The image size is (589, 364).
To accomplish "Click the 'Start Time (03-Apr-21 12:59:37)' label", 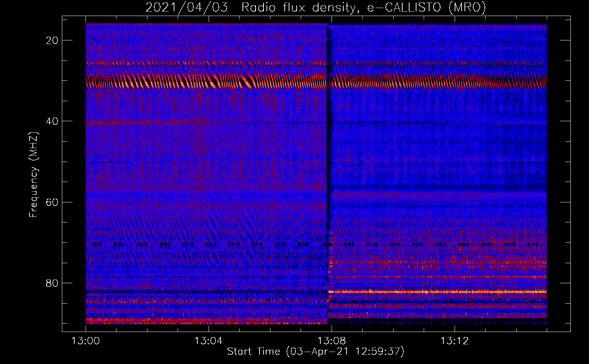I will coord(316,352).
